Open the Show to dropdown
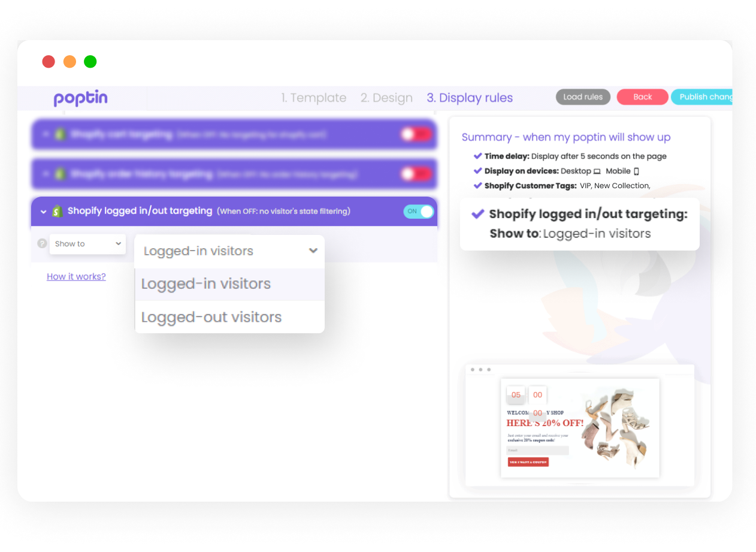Screen dimensions: 756x552 point(87,244)
